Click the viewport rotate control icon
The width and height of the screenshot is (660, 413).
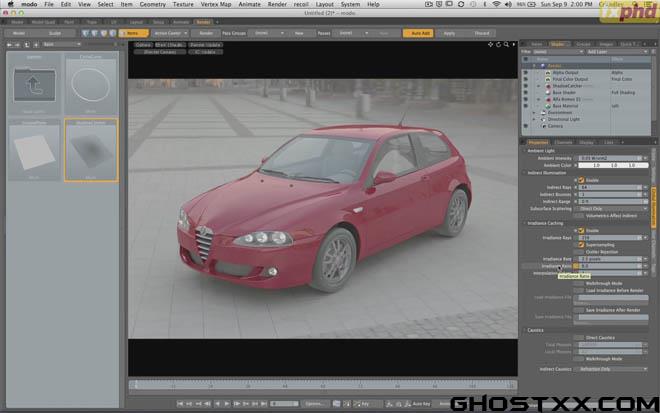[498, 44]
